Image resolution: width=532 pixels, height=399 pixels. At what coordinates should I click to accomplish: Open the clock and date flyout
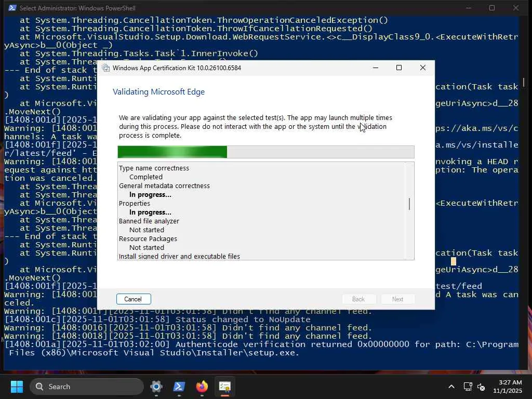coord(508,387)
